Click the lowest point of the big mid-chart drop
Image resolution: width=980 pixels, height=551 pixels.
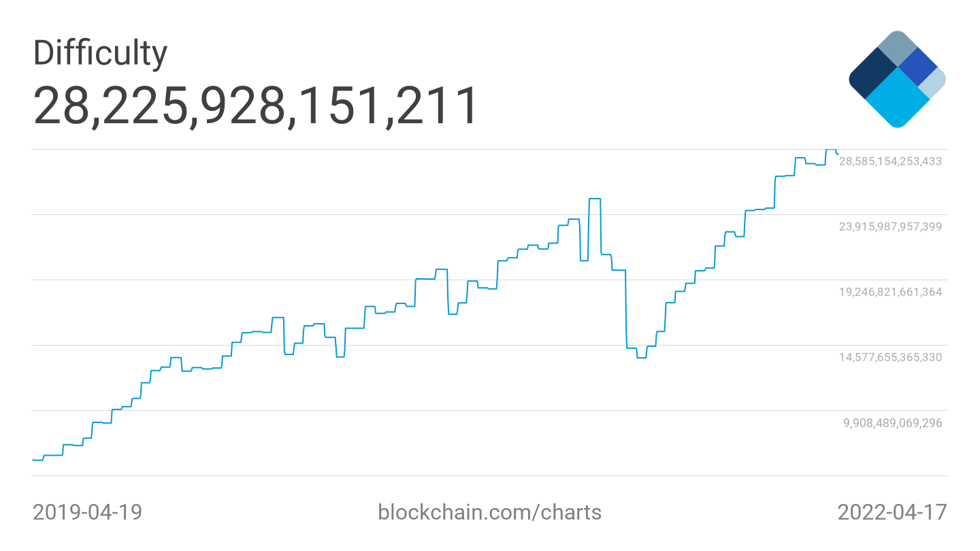[x=641, y=357]
